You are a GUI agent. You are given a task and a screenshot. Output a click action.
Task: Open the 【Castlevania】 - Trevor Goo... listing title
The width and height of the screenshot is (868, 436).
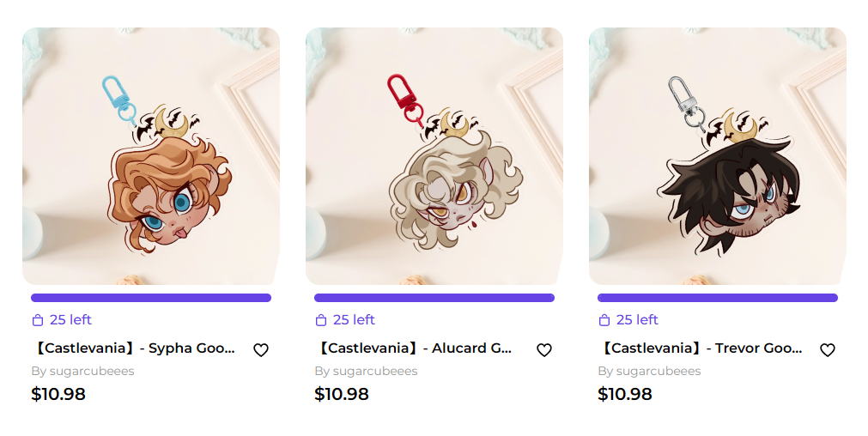click(x=701, y=348)
